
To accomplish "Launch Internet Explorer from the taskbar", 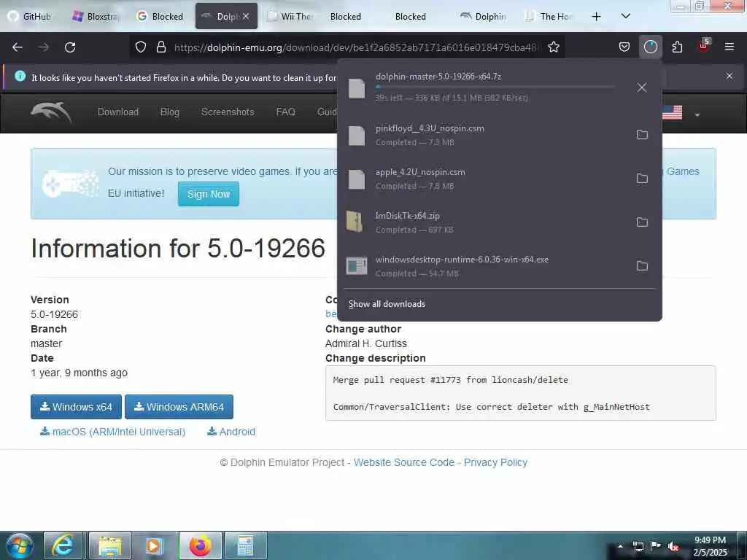I will 63,545.
